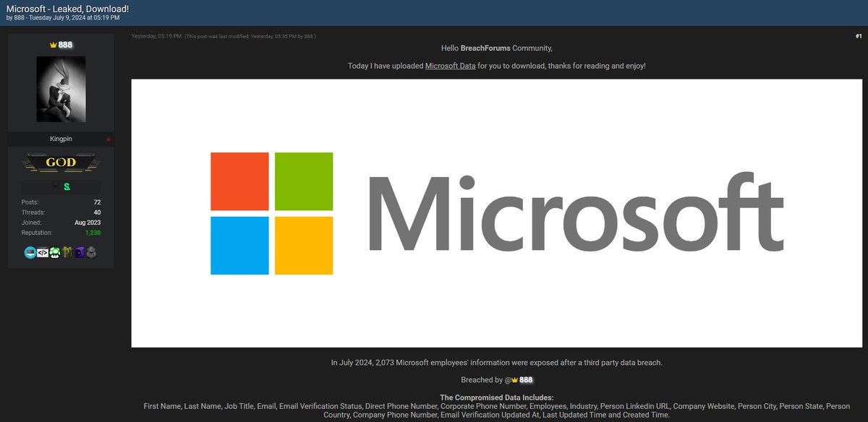
Task: Click the green S badge under GOD
Action: point(66,187)
